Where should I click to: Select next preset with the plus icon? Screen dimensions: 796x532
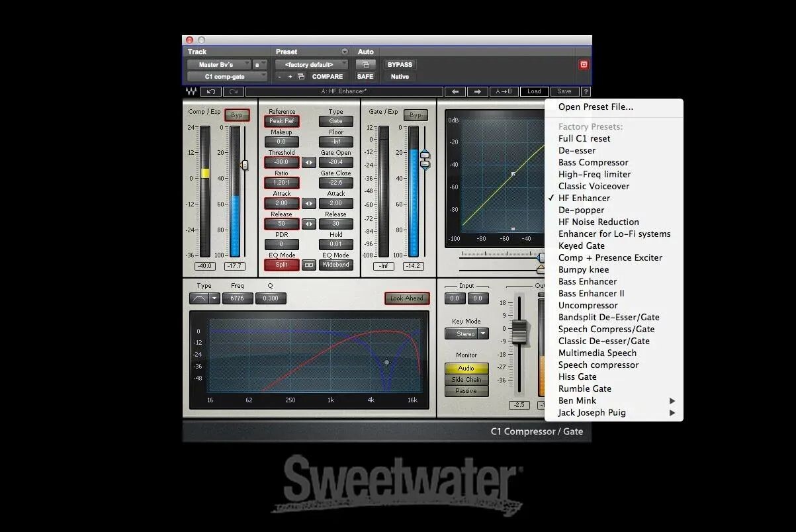pos(290,77)
